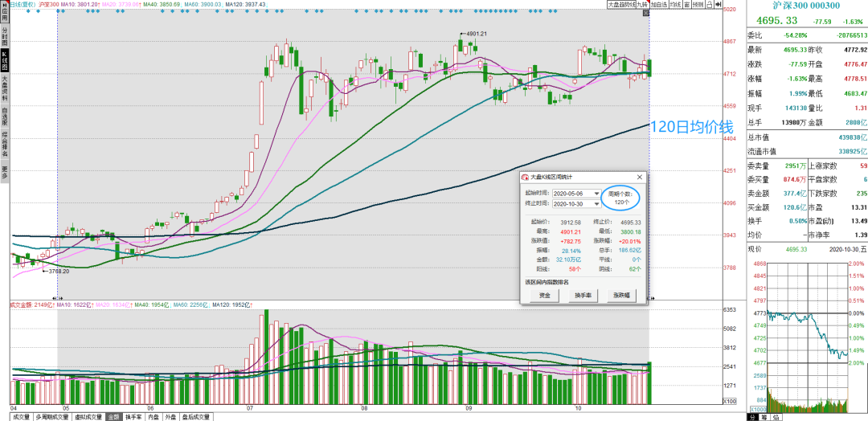This screenshot has width=868, height=421.
Task: Click the 加自选 add-to-watchlist button
Action: pyautogui.click(x=659, y=5)
